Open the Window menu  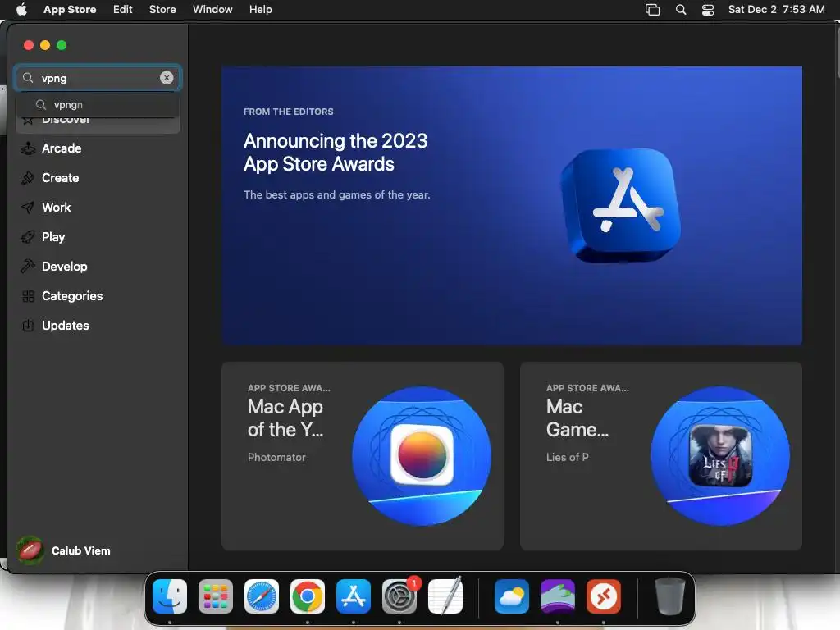[212, 9]
